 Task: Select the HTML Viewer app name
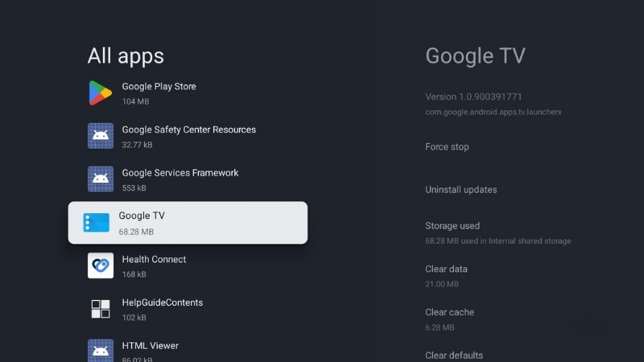(150, 346)
